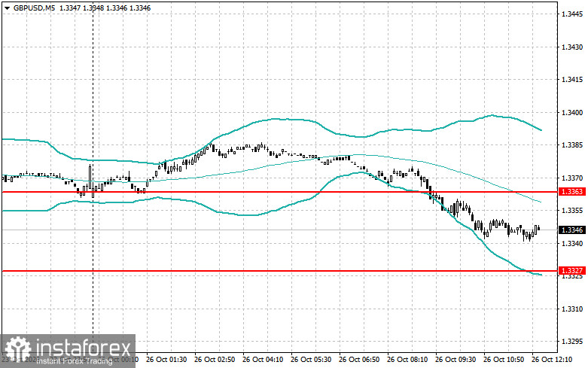Click the 1.3295 price scale value
Screen dimensions: 588x368
[x=572, y=342]
